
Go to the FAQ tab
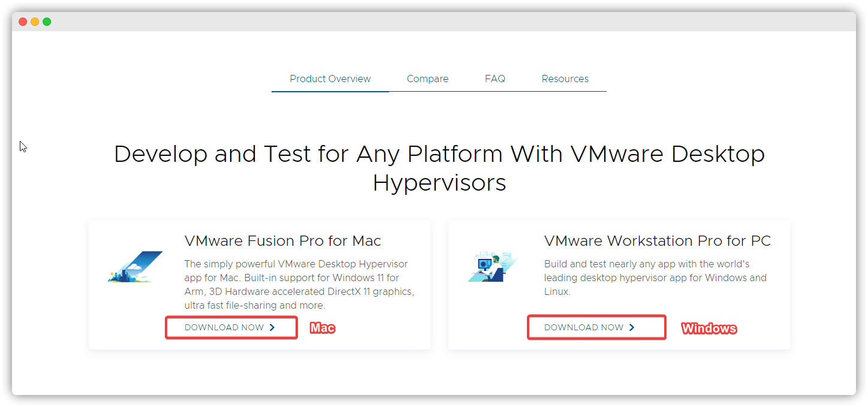[x=495, y=79]
